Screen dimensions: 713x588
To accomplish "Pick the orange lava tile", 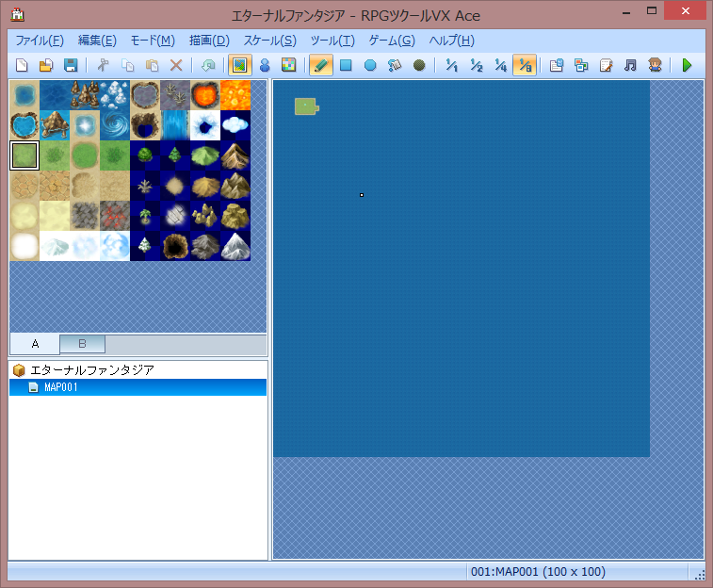I will (x=235, y=95).
